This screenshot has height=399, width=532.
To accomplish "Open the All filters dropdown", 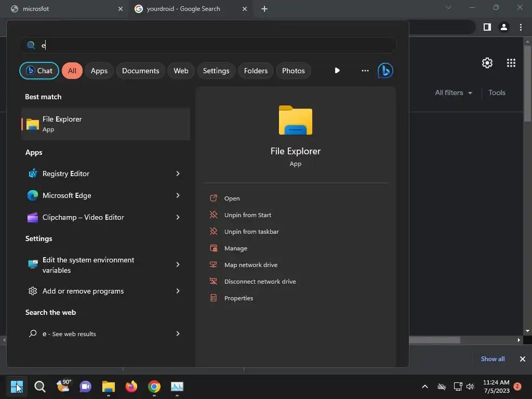I will click(x=453, y=92).
